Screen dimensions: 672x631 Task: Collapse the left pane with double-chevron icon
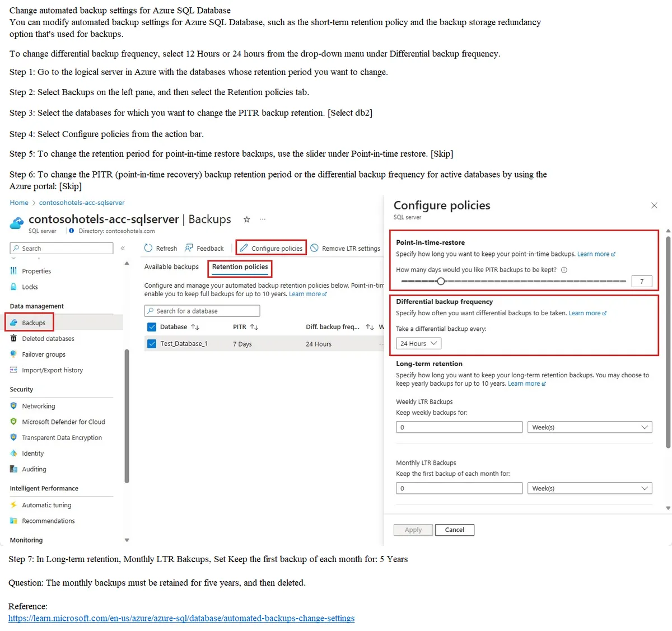123,248
